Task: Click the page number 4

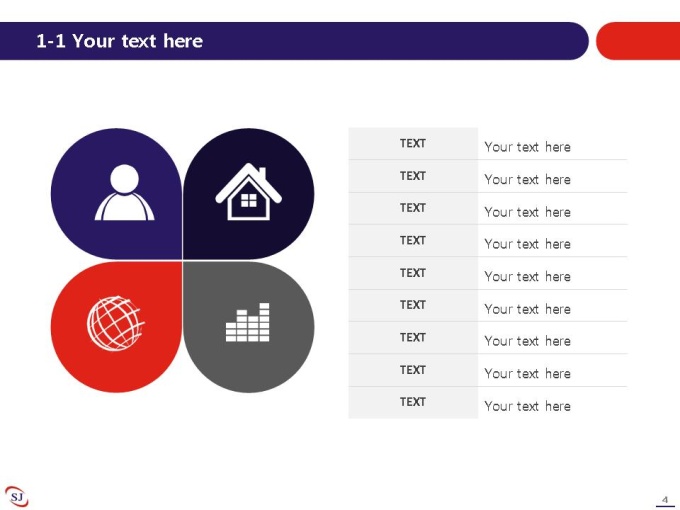Action: (665, 500)
